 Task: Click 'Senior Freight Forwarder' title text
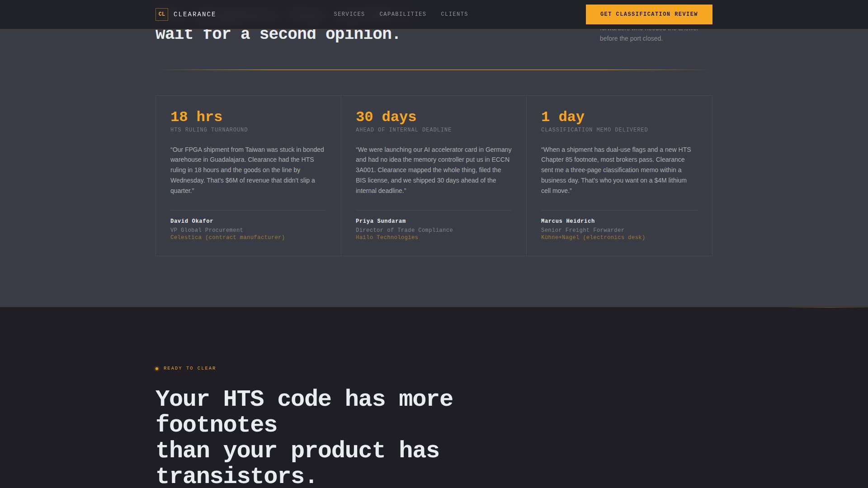(x=582, y=230)
